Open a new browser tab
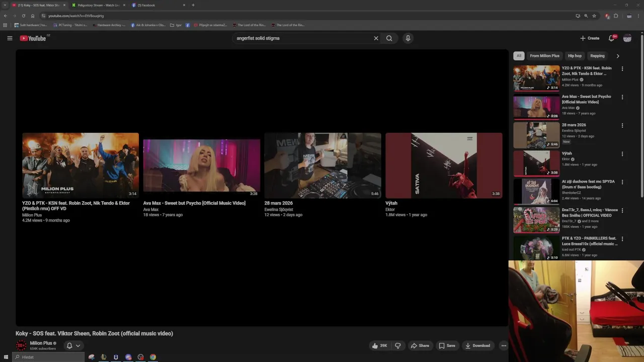The width and height of the screenshot is (644, 362). [193, 5]
